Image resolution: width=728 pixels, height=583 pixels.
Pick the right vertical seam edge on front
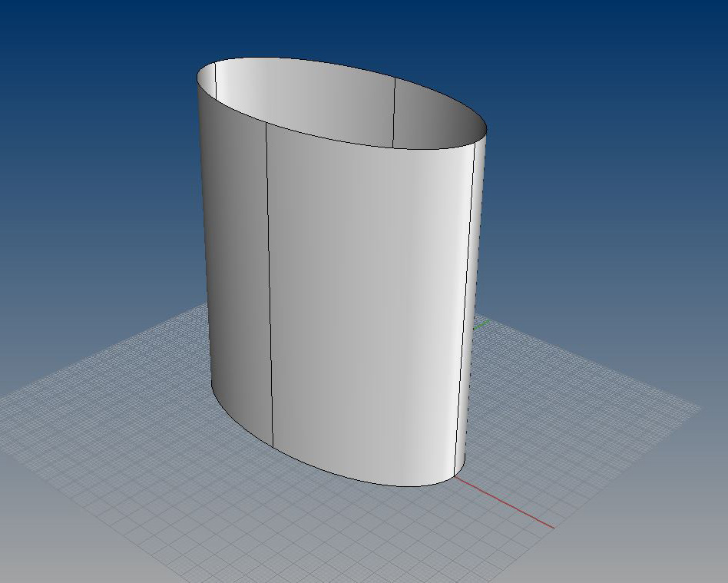[465, 307]
